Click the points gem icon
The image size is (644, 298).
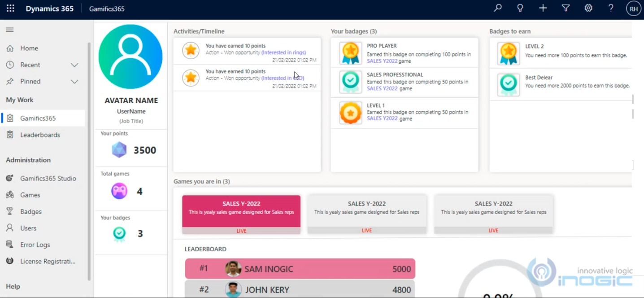coord(119,150)
